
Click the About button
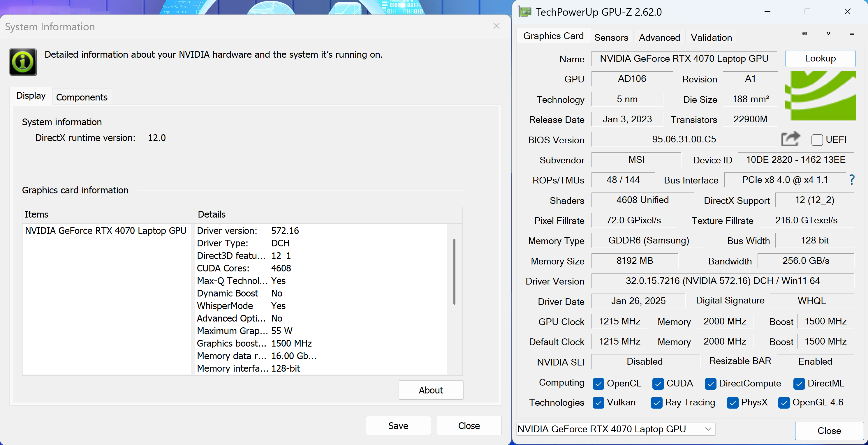tap(431, 390)
